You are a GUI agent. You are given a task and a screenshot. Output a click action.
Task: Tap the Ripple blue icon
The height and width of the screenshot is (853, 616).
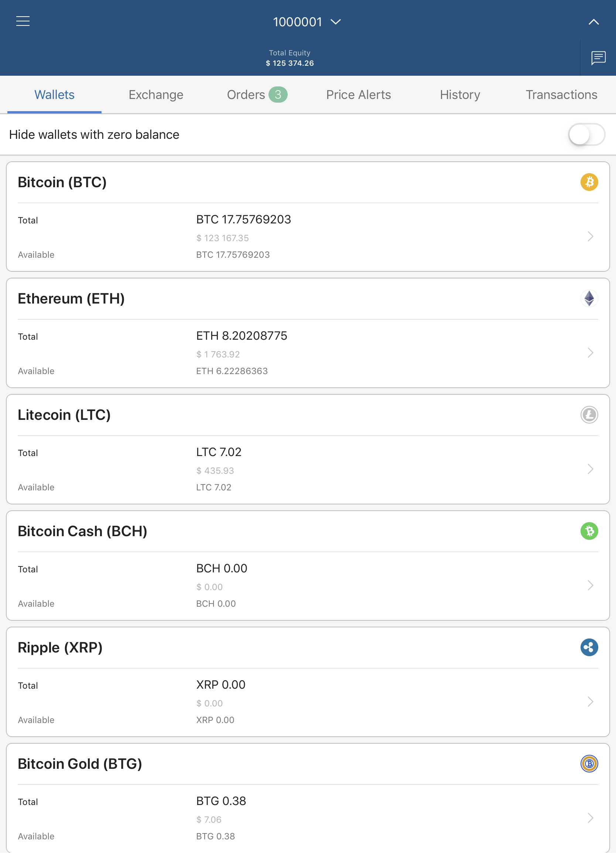click(x=589, y=647)
